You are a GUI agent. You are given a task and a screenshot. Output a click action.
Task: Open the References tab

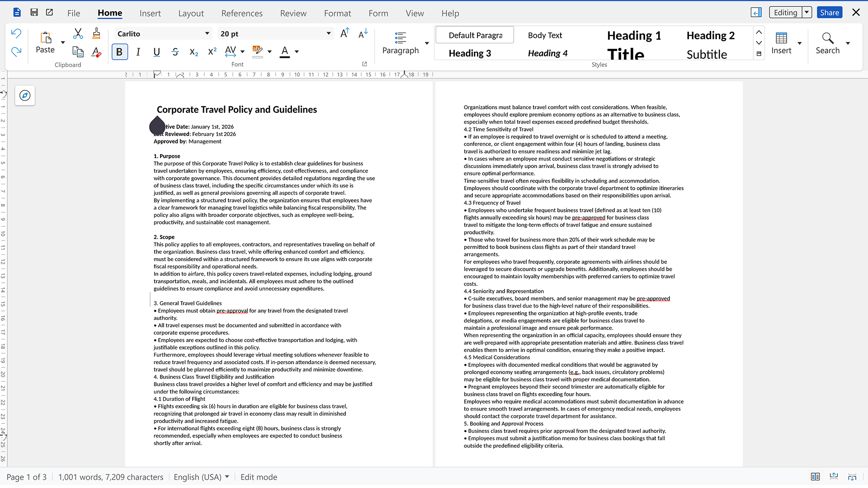click(242, 13)
